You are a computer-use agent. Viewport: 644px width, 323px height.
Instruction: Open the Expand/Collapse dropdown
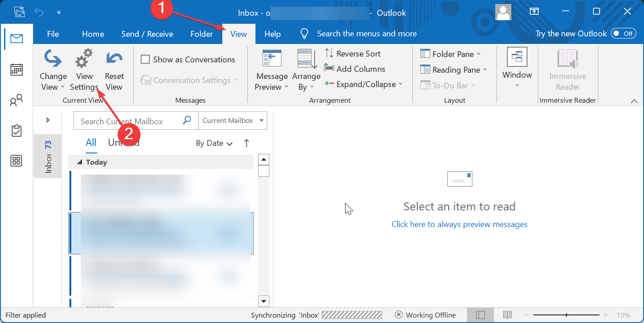(x=363, y=84)
